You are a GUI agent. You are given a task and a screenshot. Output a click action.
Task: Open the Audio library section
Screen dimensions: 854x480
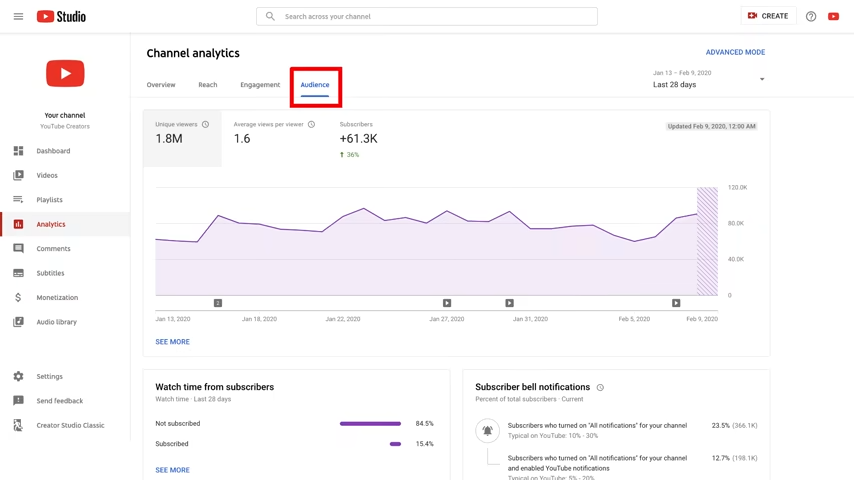(56, 322)
